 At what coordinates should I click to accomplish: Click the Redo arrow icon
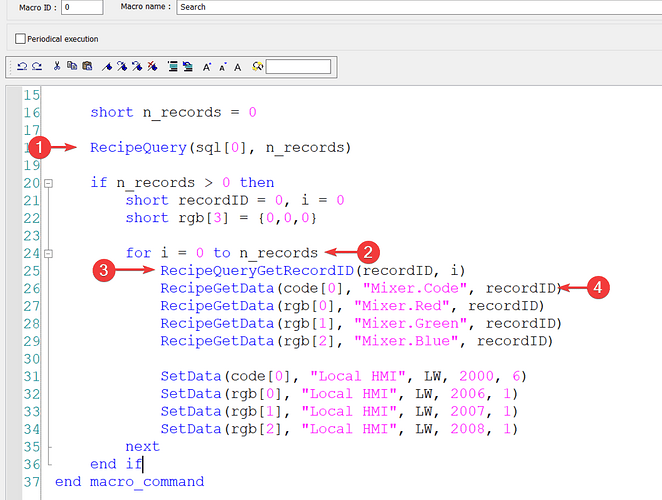point(37,67)
